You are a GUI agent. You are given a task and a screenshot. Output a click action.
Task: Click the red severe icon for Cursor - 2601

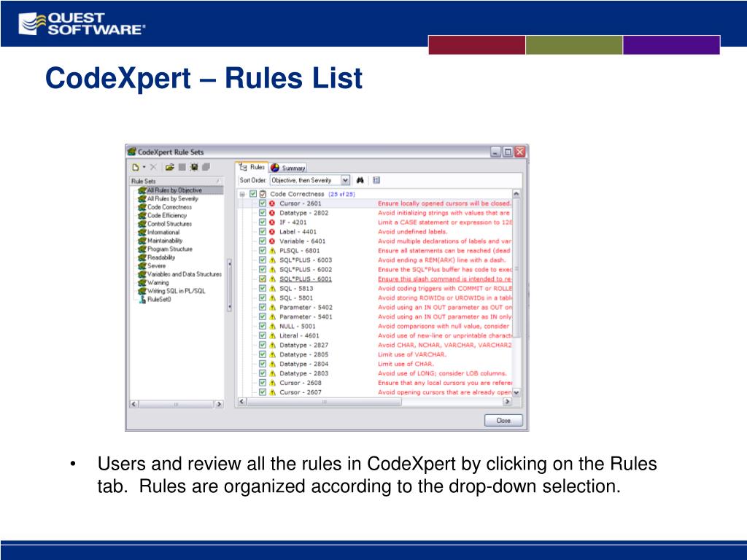pos(272,203)
